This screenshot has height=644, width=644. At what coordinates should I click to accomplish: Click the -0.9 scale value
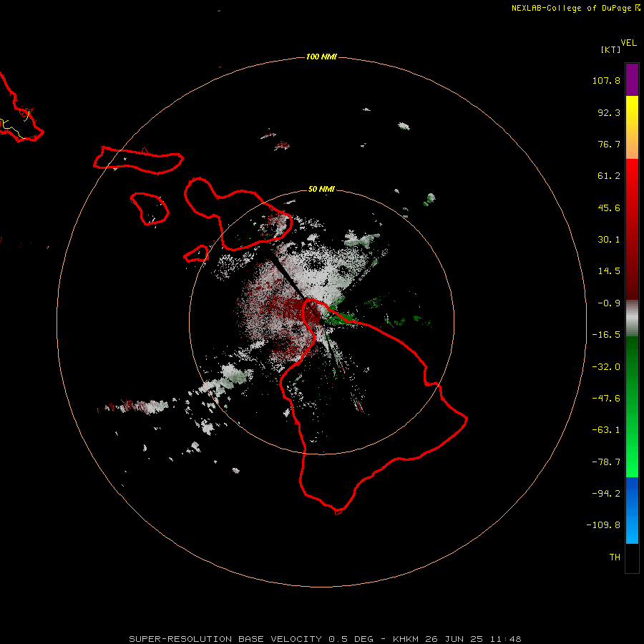click(609, 303)
